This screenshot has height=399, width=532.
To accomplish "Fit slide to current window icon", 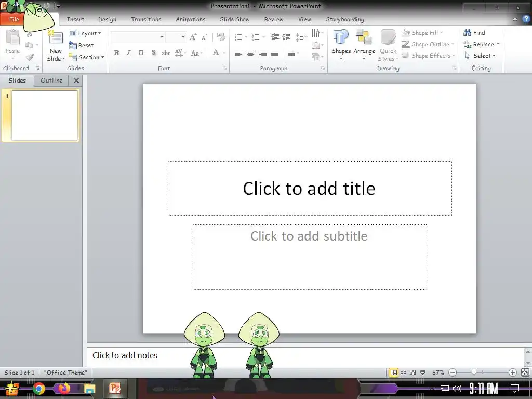I will pos(525,373).
